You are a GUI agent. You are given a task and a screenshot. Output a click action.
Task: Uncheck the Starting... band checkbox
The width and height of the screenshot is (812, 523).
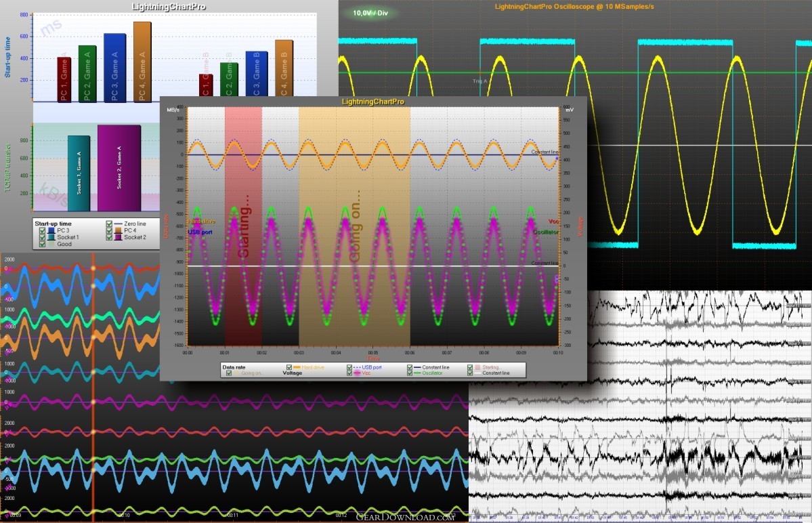(470, 367)
